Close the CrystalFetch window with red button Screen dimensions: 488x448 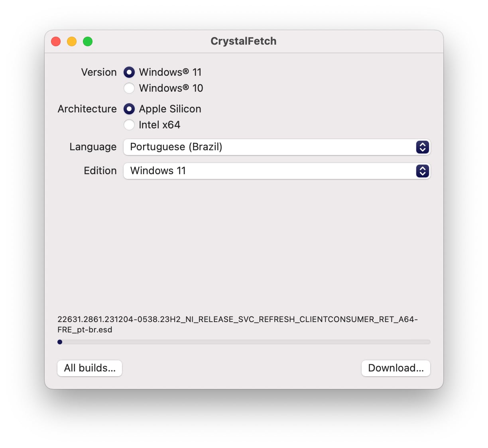coord(56,41)
